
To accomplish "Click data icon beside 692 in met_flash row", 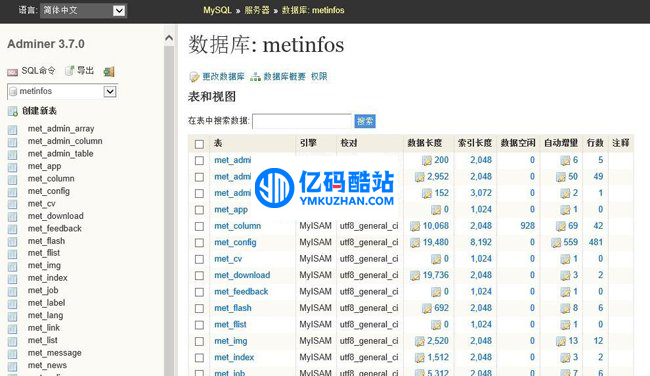I will click(x=427, y=308).
